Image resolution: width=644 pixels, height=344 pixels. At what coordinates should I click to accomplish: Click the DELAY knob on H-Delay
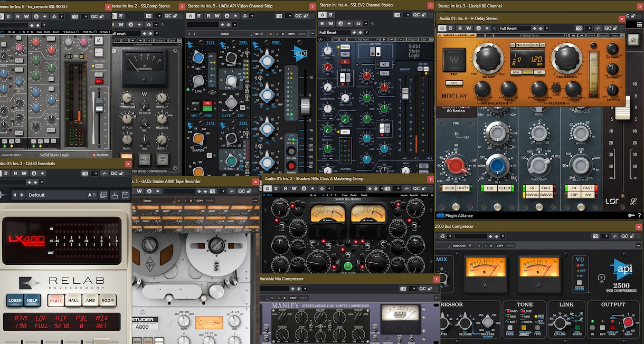tap(488, 58)
